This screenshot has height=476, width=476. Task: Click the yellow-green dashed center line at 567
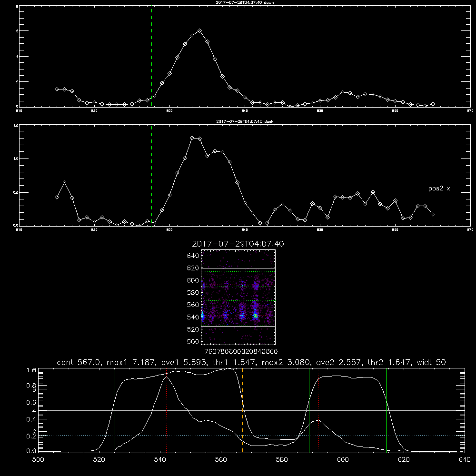click(242, 410)
